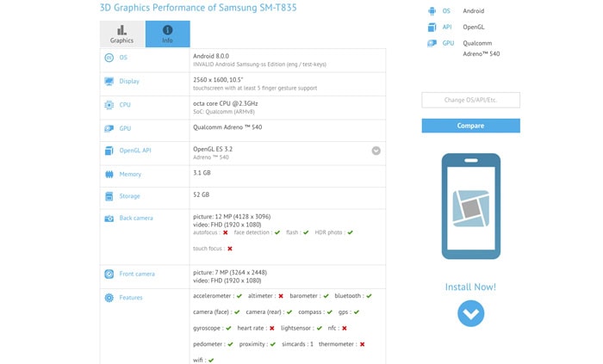
Task: Click the Android OS icon in sidebar
Action: click(x=432, y=11)
